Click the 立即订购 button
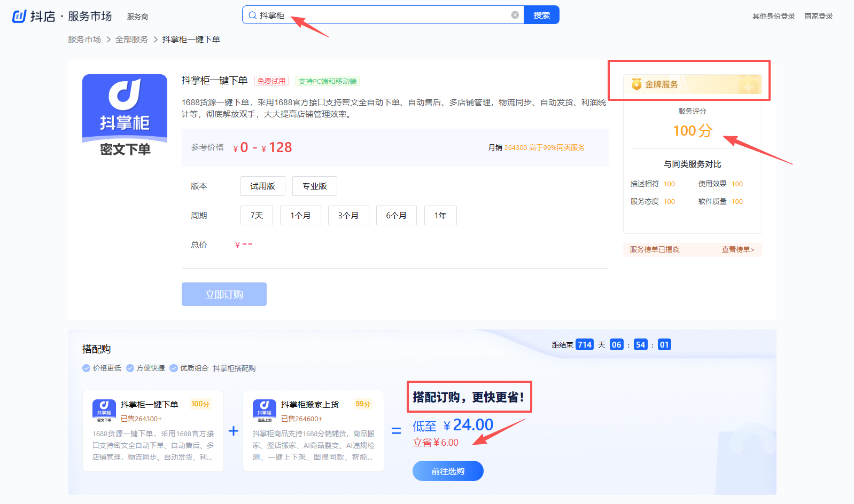Screen dimensions: 854x504 click(224, 294)
